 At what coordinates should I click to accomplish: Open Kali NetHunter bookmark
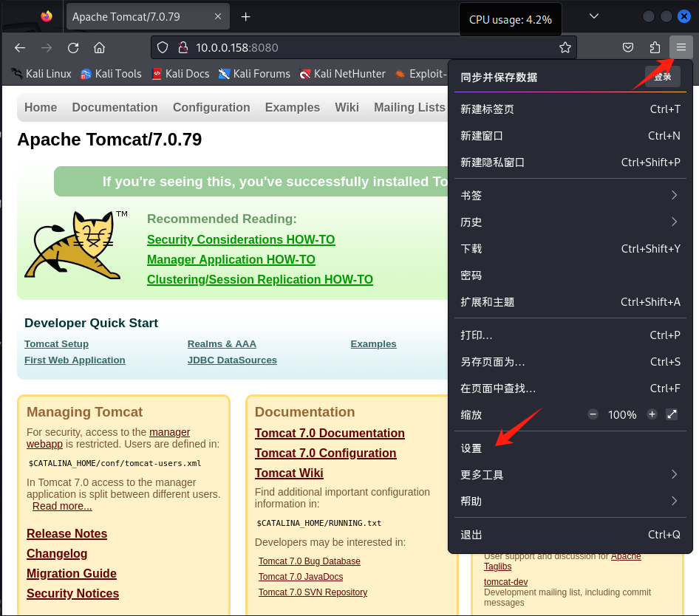(x=342, y=74)
